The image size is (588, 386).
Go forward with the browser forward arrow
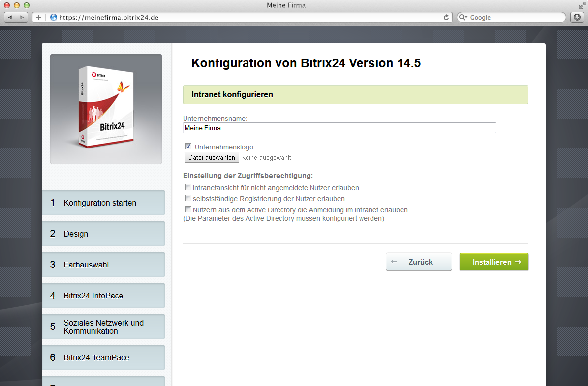pyautogui.click(x=22, y=17)
